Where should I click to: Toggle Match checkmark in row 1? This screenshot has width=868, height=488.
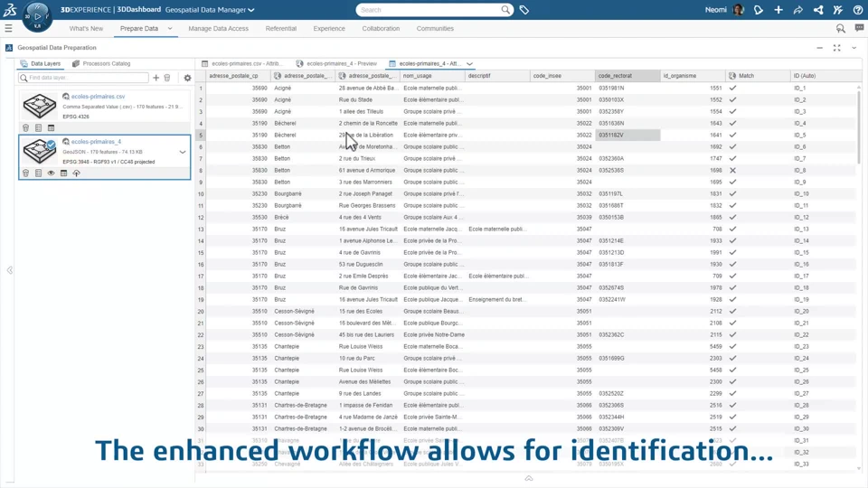[x=732, y=88]
